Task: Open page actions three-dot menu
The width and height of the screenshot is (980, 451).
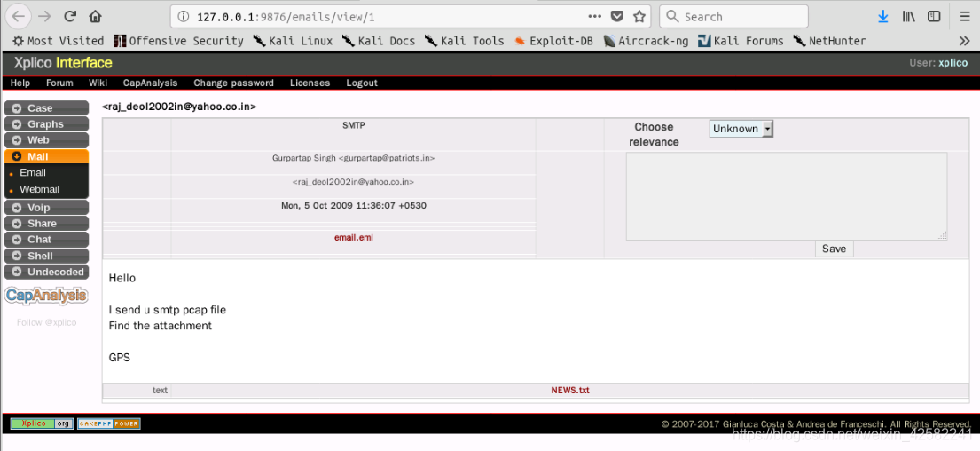Action: click(595, 17)
